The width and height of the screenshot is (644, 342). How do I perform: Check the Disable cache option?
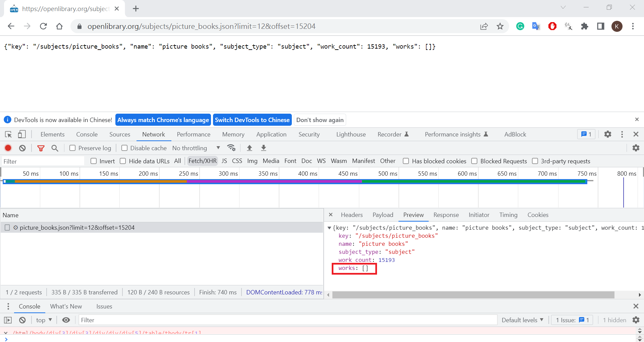[124, 148]
